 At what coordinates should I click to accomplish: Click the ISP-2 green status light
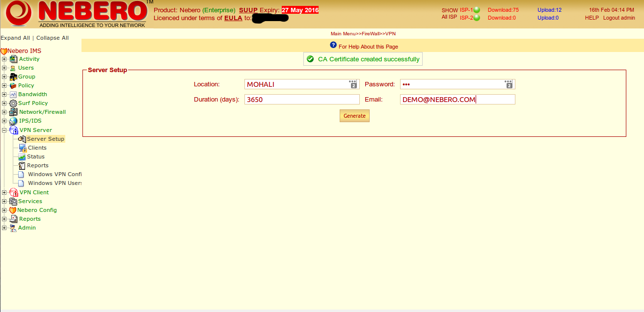point(477,18)
